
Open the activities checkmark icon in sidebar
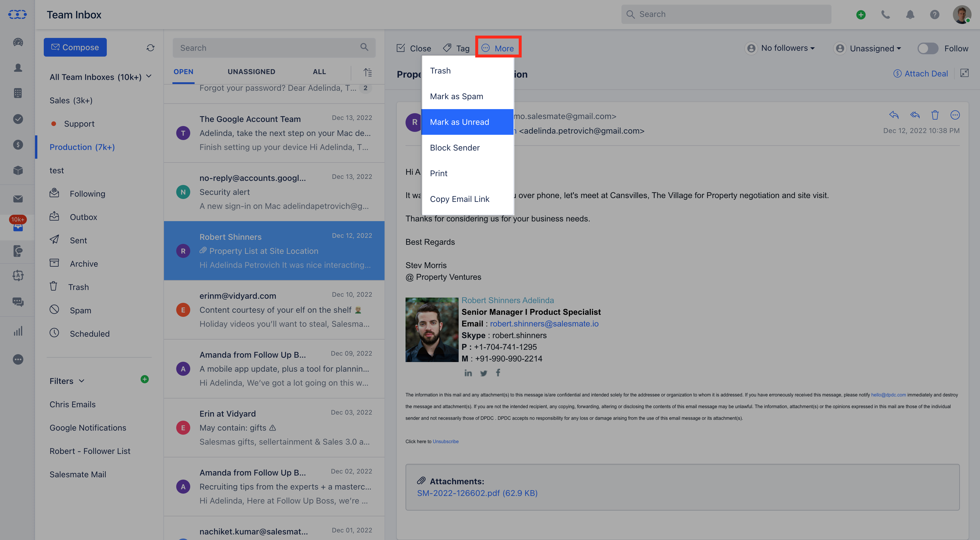(x=18, y=119)
